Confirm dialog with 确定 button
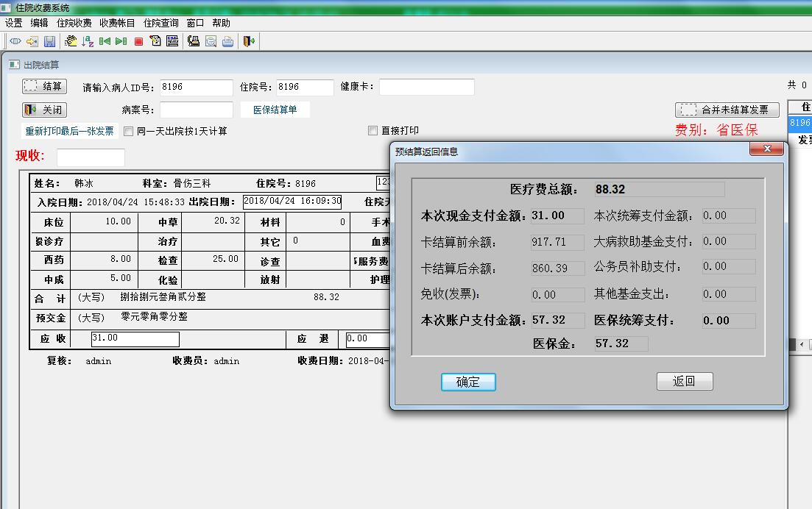The width and height of the screenshot is (812, 509). pos(468,382)
